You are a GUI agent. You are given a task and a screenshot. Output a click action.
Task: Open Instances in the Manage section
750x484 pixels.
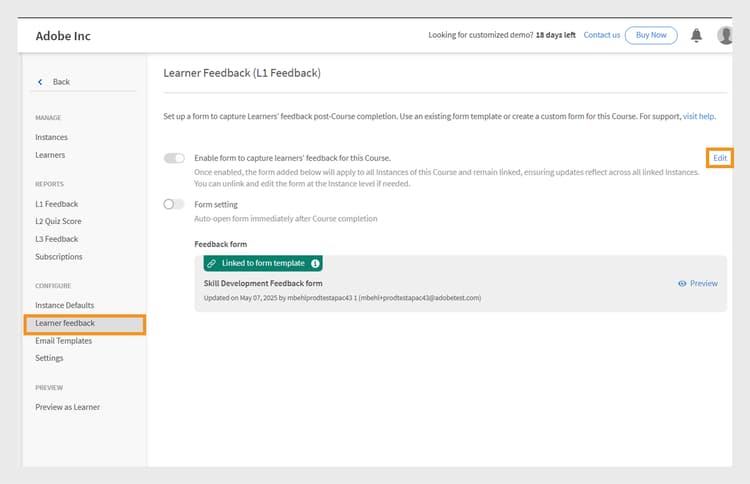pos(51,137)
